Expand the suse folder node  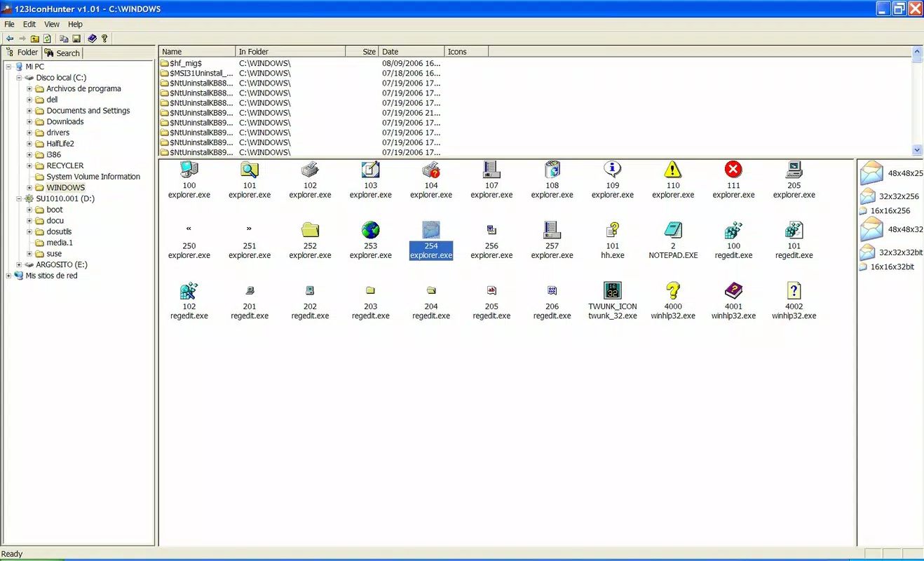(29, 254)
